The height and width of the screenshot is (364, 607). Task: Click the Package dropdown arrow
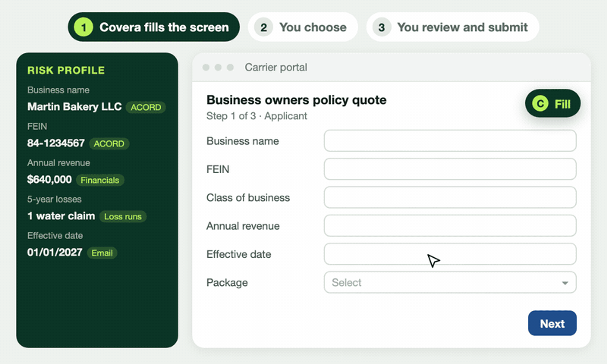[x=565, y=283]
